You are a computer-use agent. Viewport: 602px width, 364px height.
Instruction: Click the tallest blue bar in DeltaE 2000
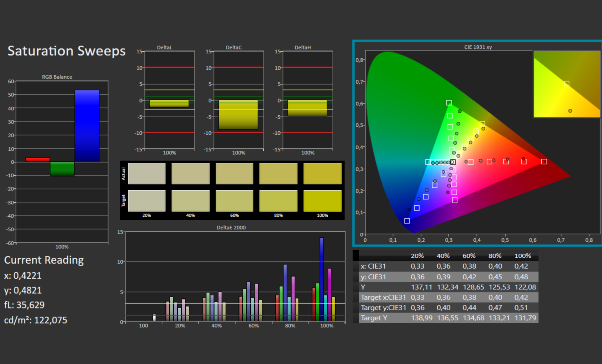(321, 279)
